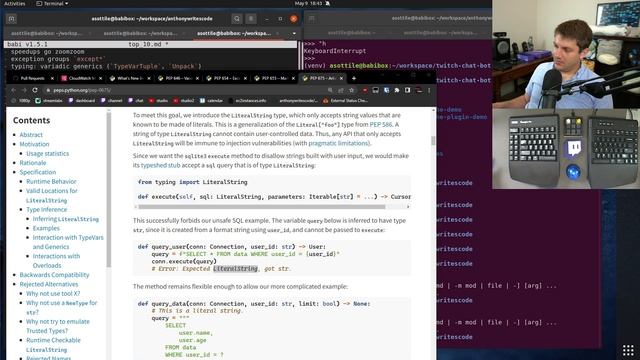This screenshot has height=360, width=640.
Task: Follow the PEP 586 link
Action: click(380, 124)
